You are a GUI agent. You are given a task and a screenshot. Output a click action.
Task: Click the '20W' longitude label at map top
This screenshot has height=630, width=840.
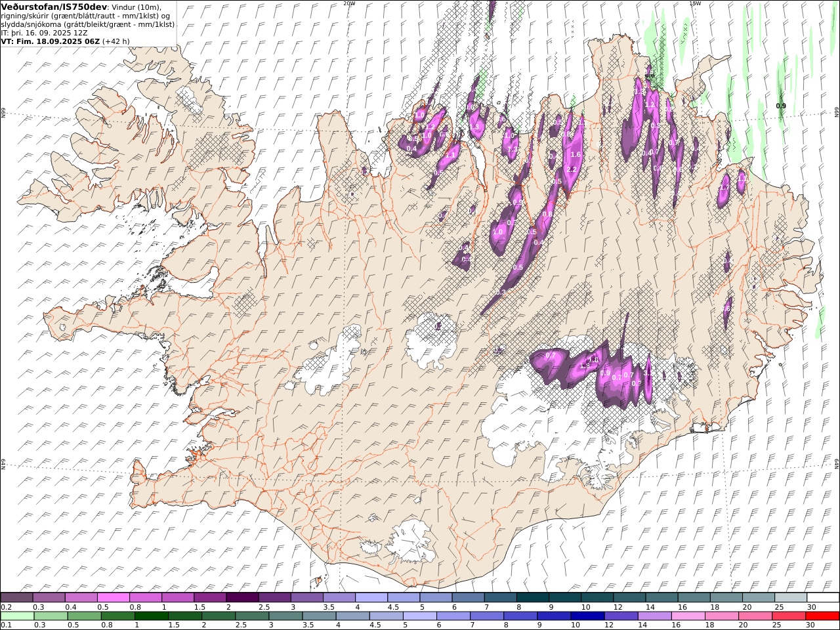click(349, 3)
